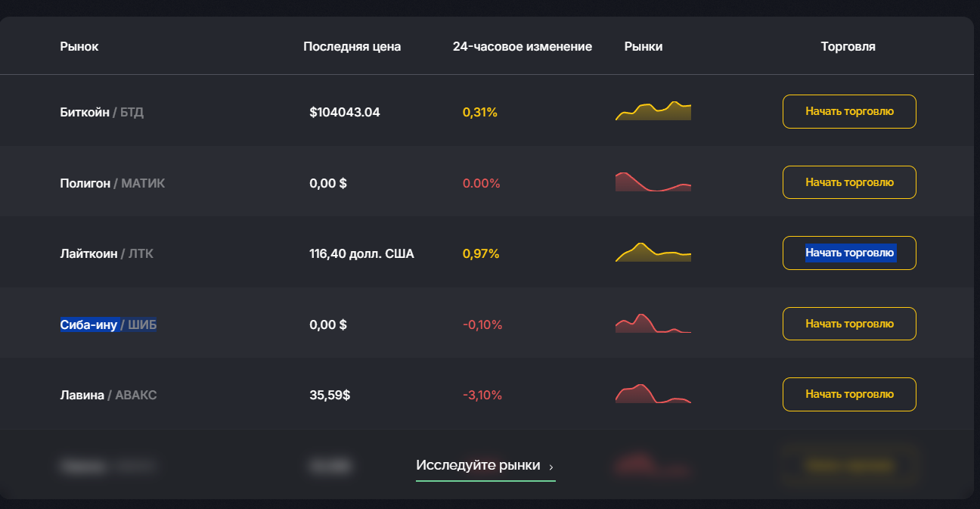Click the highlighted Сиба-ину / ШИБ name
Image resolution: width=980 pixels, height=509 pixels.
(109, 324)
